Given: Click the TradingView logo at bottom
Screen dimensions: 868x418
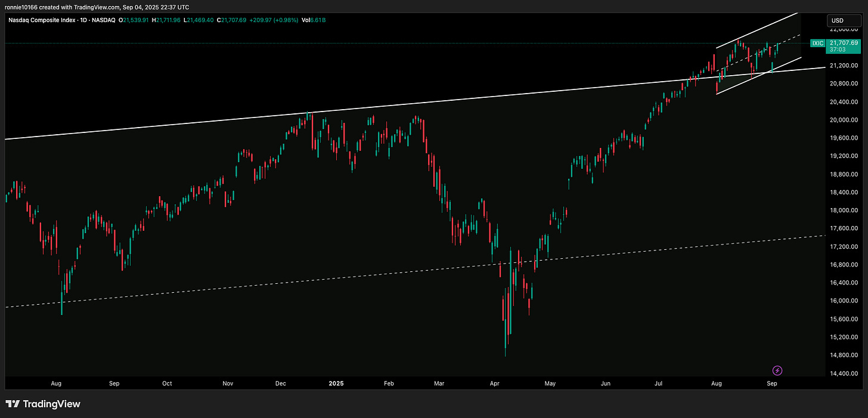Looking at the screenshot, I should (43, 404).
